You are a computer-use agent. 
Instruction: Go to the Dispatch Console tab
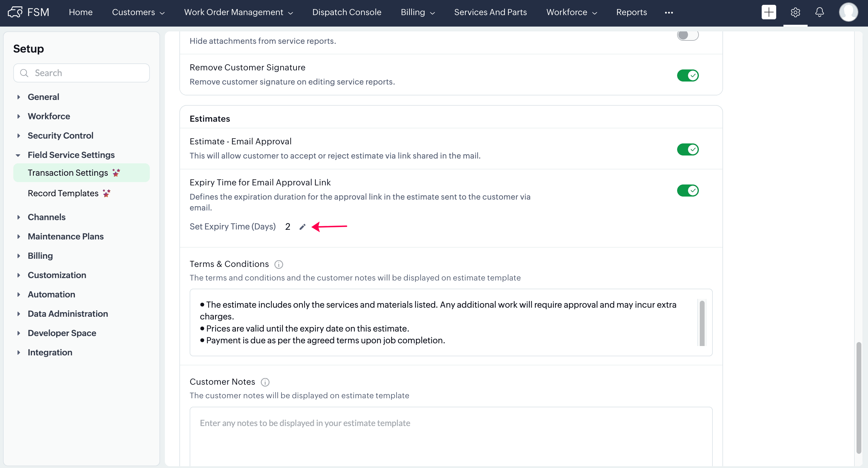pos(346,12)
